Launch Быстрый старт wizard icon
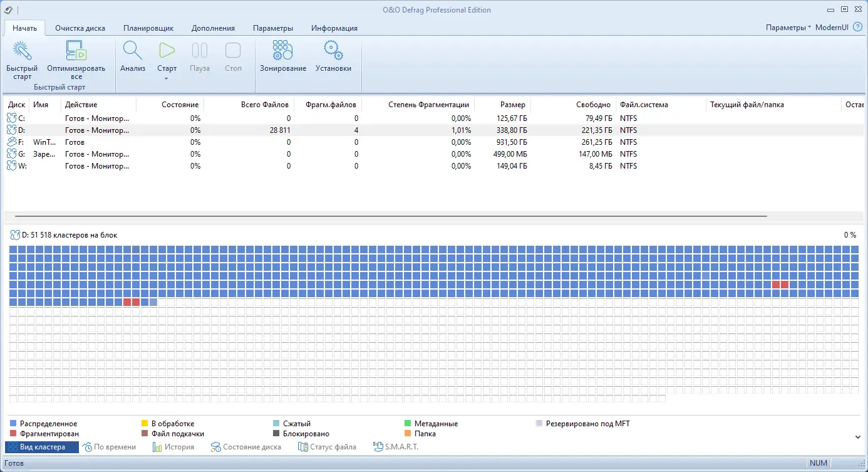The height and width of the screenshot is (472, 868). click(22, 50)
